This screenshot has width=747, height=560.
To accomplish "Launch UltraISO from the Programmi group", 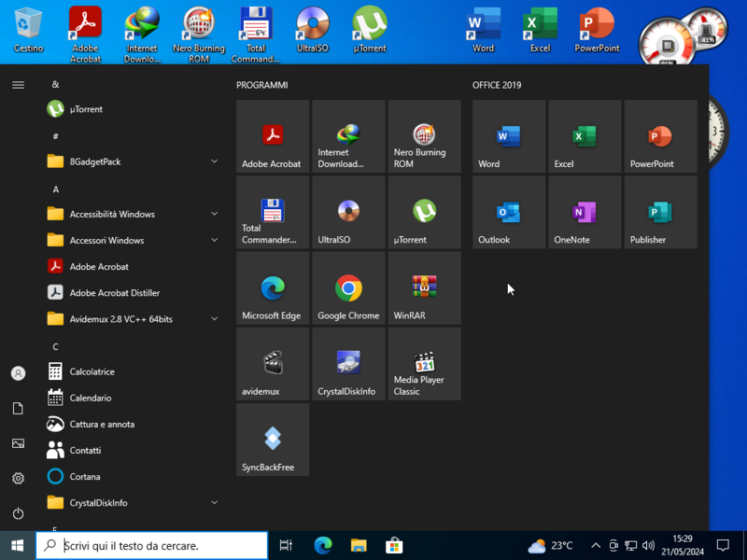I will click(348, 212).
